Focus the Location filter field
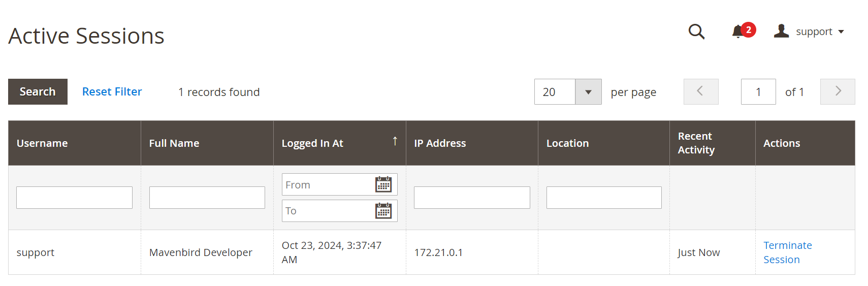Viewport: 868px width, 286px height. coord(604,198)
